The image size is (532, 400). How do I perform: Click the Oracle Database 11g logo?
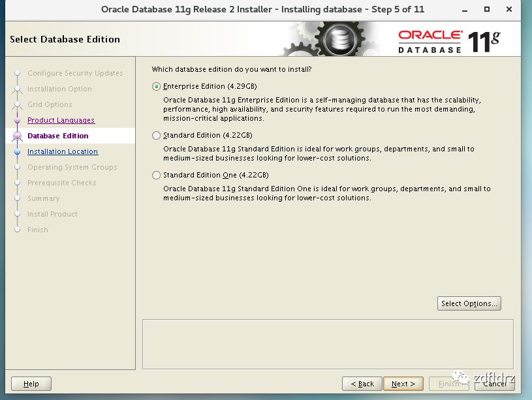(x=449, y=41)
